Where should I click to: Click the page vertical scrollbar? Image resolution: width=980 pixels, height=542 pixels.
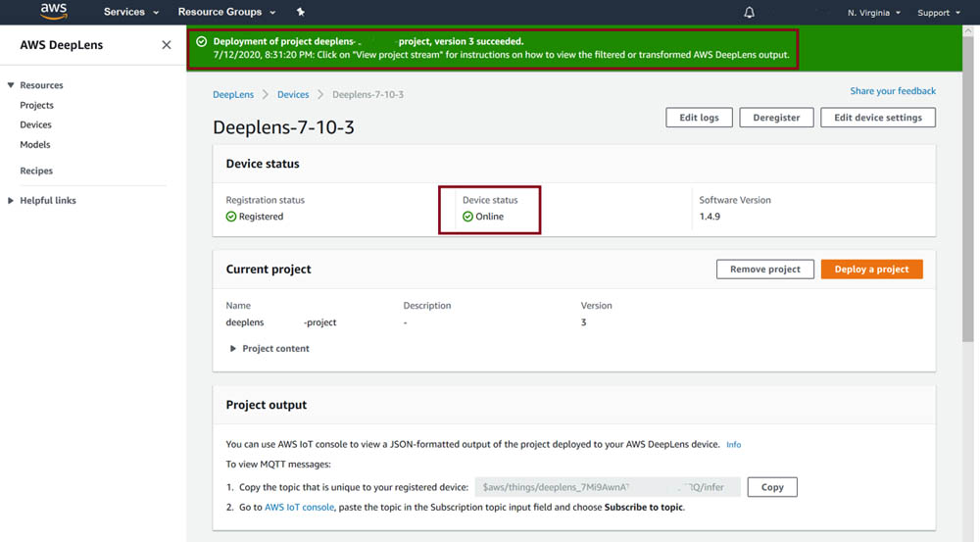coord(968,187)
